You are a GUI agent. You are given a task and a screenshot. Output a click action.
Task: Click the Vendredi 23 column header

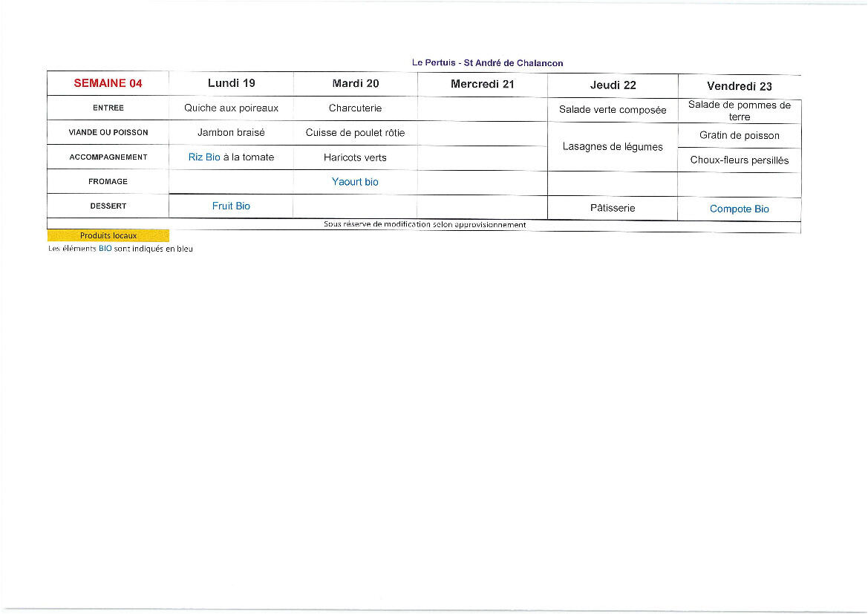coord(739,86)
